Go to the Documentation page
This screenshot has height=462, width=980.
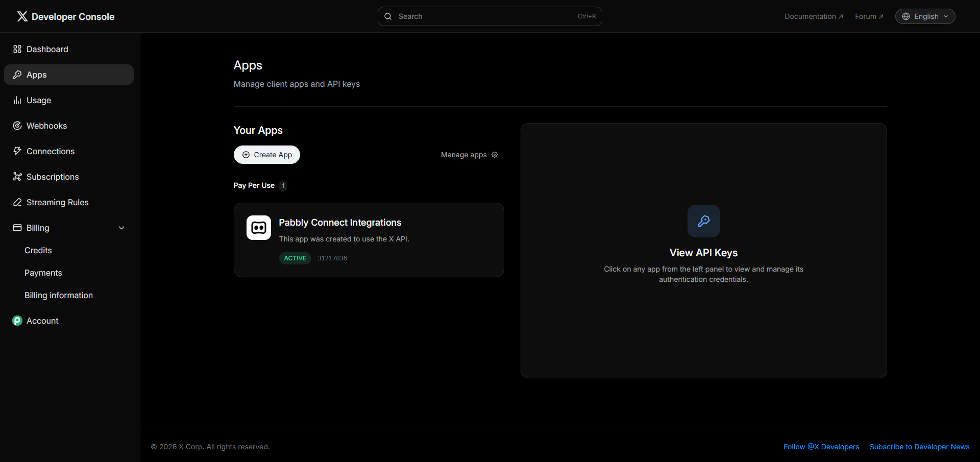(814, 16)
